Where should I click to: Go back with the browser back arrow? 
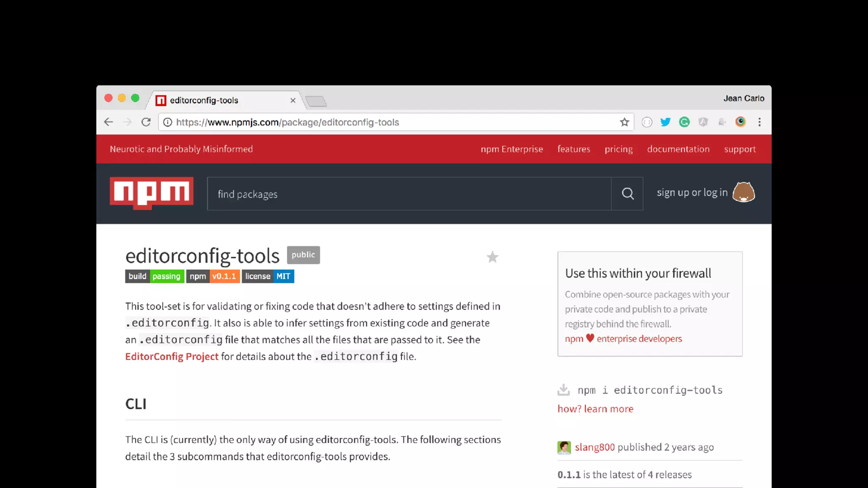tap(108, 122)
